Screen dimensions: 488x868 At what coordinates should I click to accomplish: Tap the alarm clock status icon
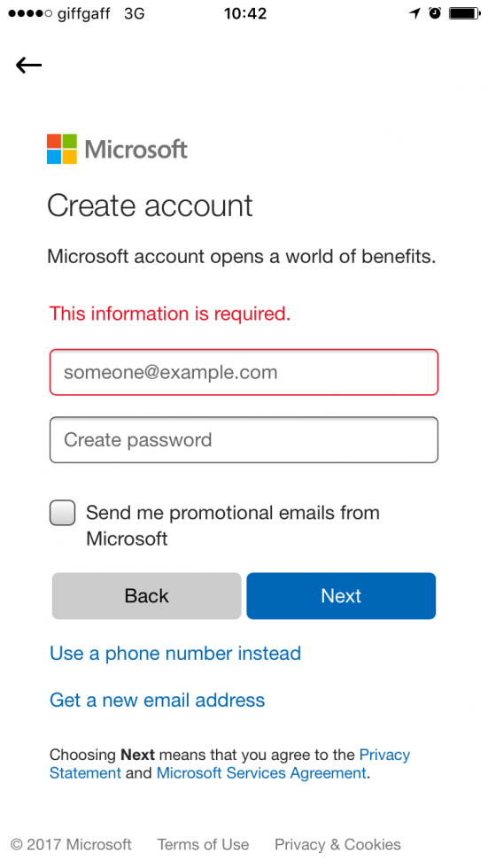[435, 13]
